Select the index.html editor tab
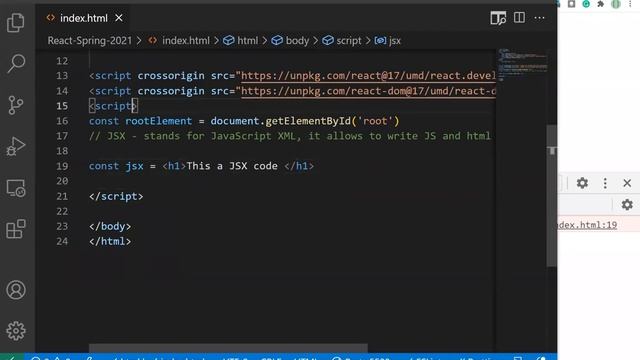This screenshot has height=360, width=640. (x=84, y=18)
